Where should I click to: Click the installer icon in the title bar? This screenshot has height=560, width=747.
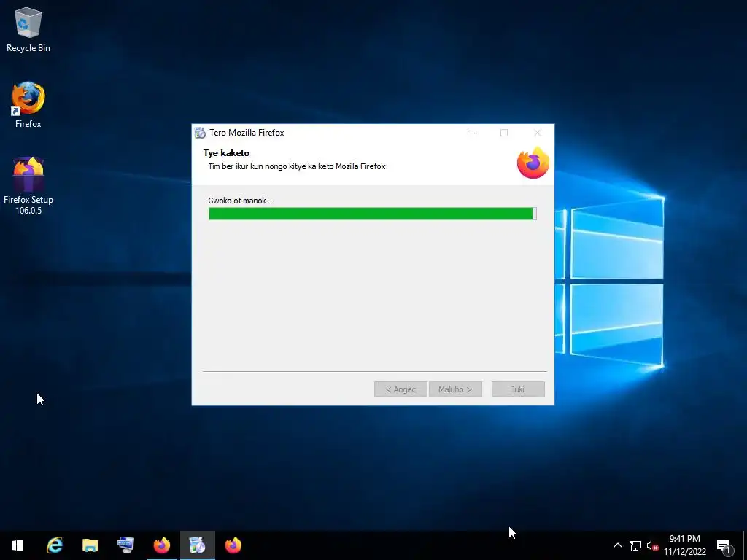tap(200, 133)
